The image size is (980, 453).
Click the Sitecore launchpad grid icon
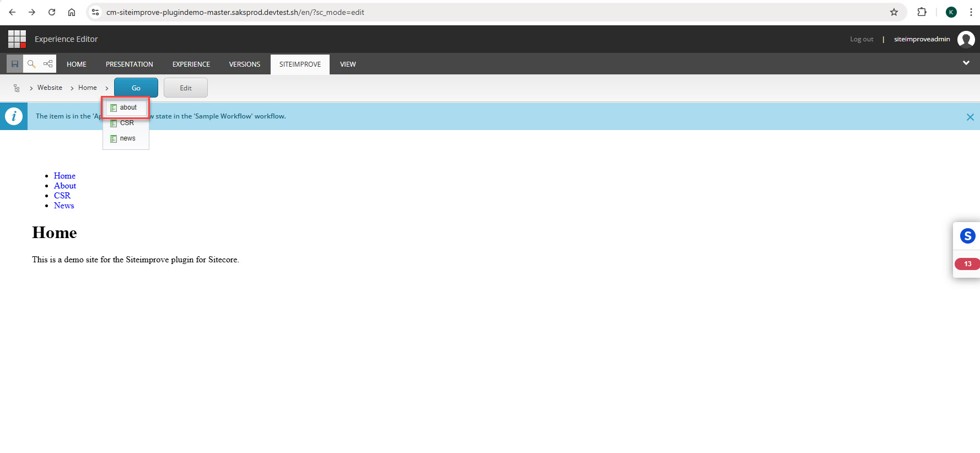(x=17, y=39)
